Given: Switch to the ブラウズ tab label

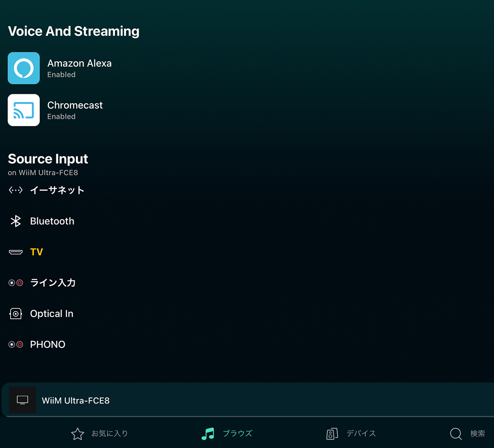Looking at the screenshot, I should pyautogui.click(x=238, y=434).
